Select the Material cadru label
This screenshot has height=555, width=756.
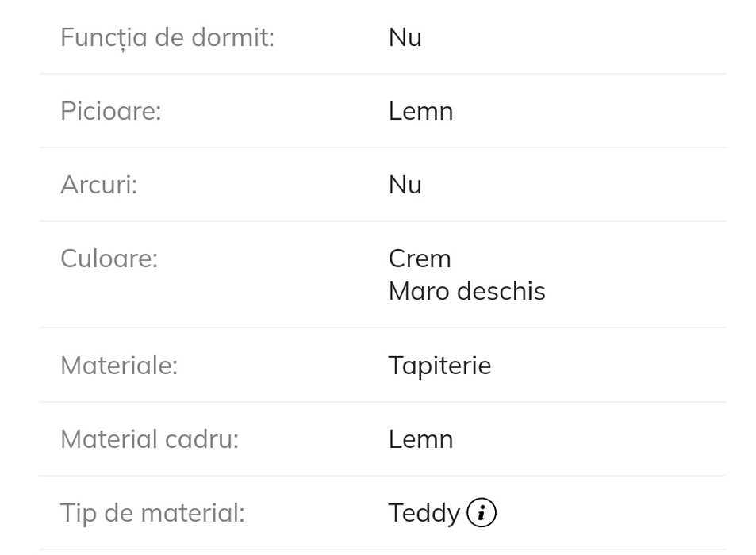[x=149, y=439]
